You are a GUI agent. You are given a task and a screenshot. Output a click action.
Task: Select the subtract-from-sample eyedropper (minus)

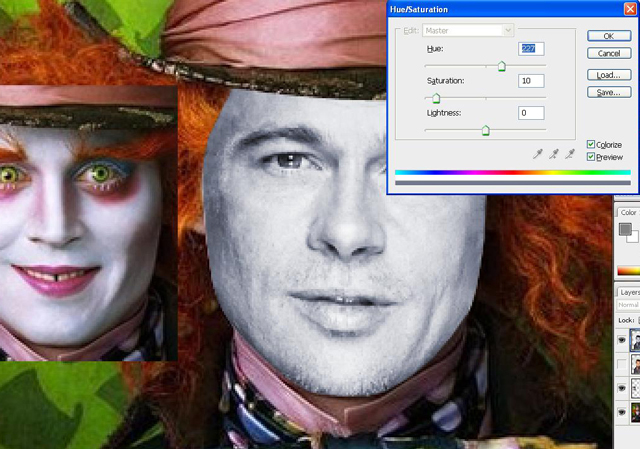pyautogui.click(x=570, y=154)
